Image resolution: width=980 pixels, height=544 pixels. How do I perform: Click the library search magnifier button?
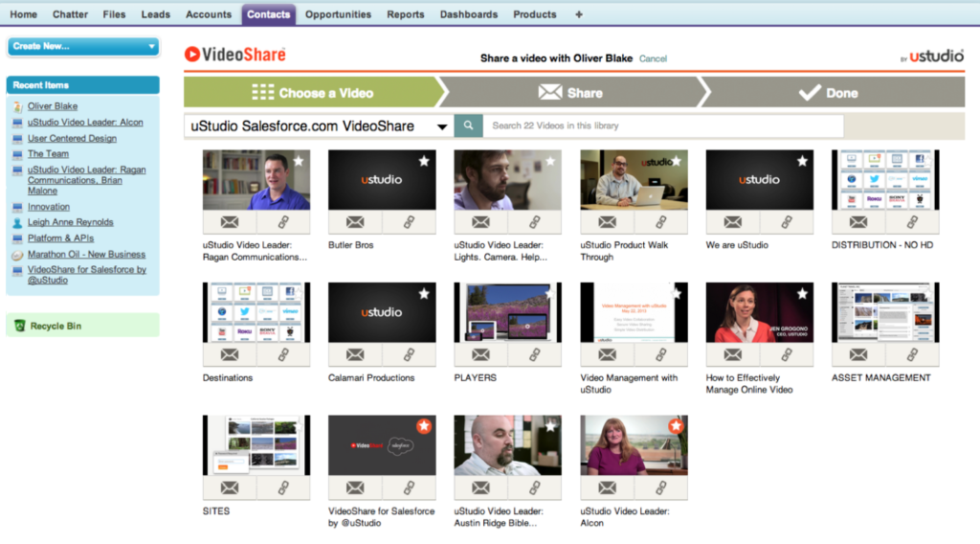point(468,125)
